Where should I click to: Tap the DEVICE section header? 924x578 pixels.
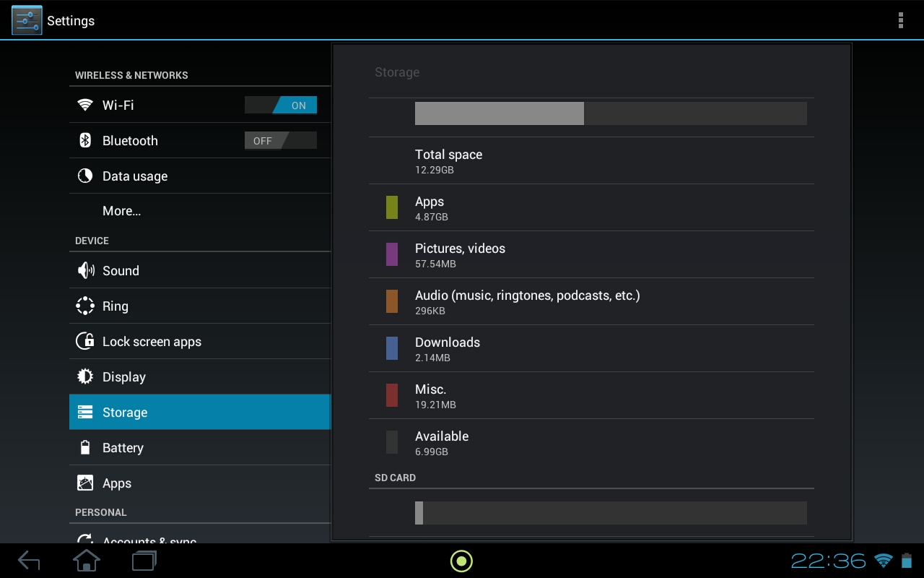tap(92, 241)
